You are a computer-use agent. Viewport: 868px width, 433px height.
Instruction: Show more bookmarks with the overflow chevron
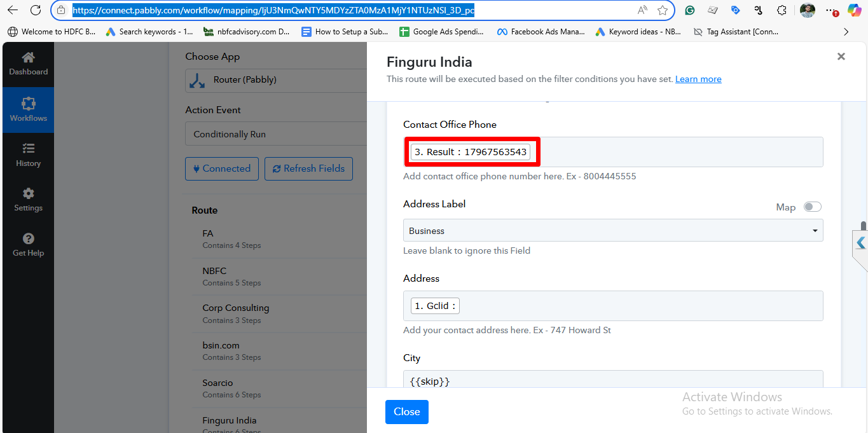846,31
